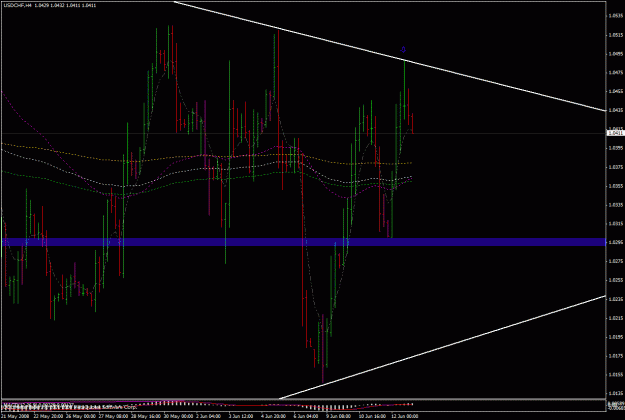Click the 4 Jun 20:00 time label
Image resolution: width=625 pixels, height=420 pixels.
[x=272, y=416]
